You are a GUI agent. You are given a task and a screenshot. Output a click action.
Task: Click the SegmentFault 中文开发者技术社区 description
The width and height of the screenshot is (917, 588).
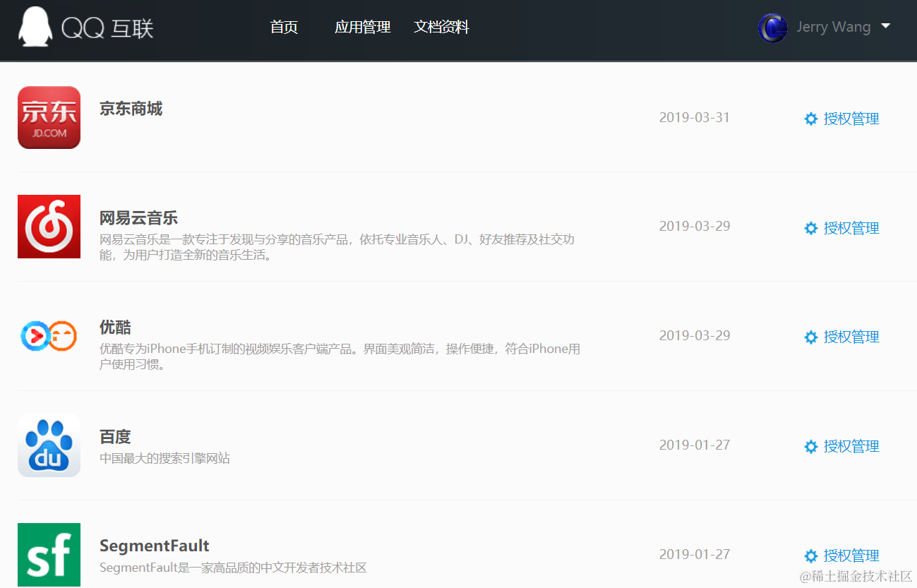(234, 568)
